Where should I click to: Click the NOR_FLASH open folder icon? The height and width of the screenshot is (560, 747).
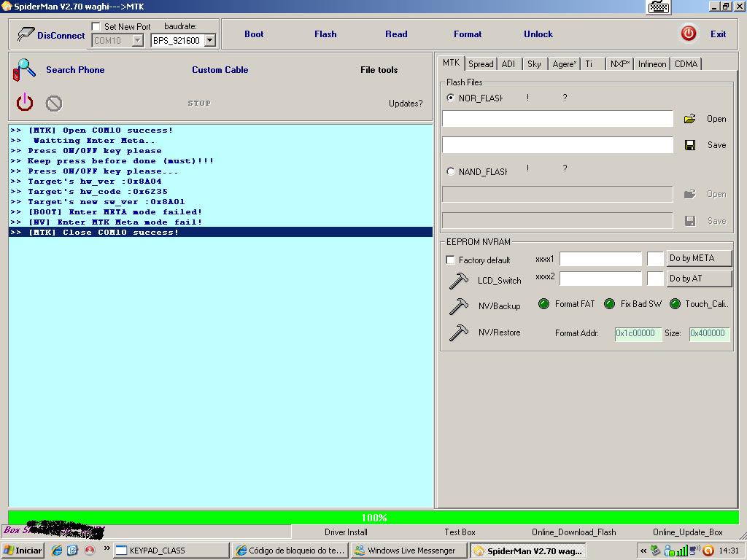tap(689, 119)
